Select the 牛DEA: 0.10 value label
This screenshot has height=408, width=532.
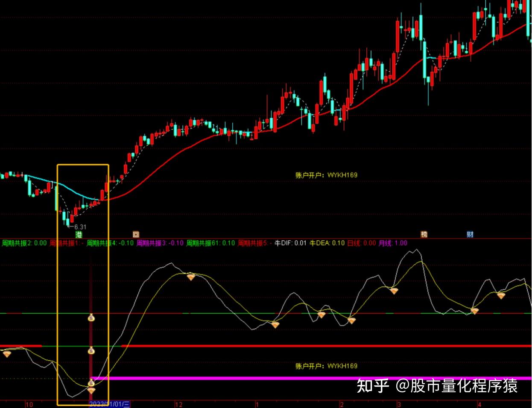(327, 243)
